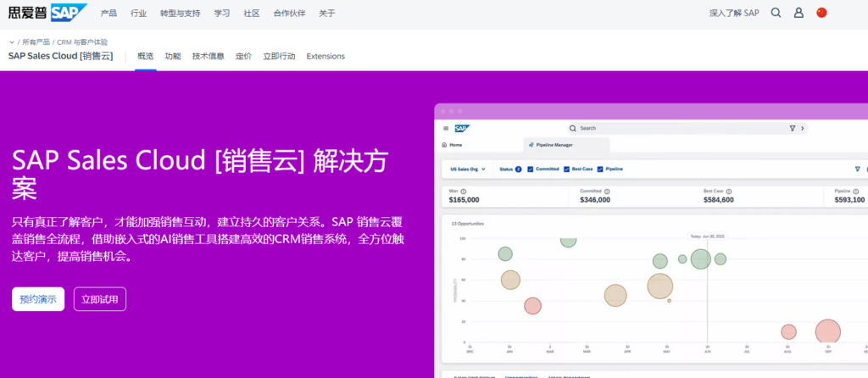Screen dimensions: 868x378
Task: Click the $165,000 Won value
Action: [x=464, y=200]
